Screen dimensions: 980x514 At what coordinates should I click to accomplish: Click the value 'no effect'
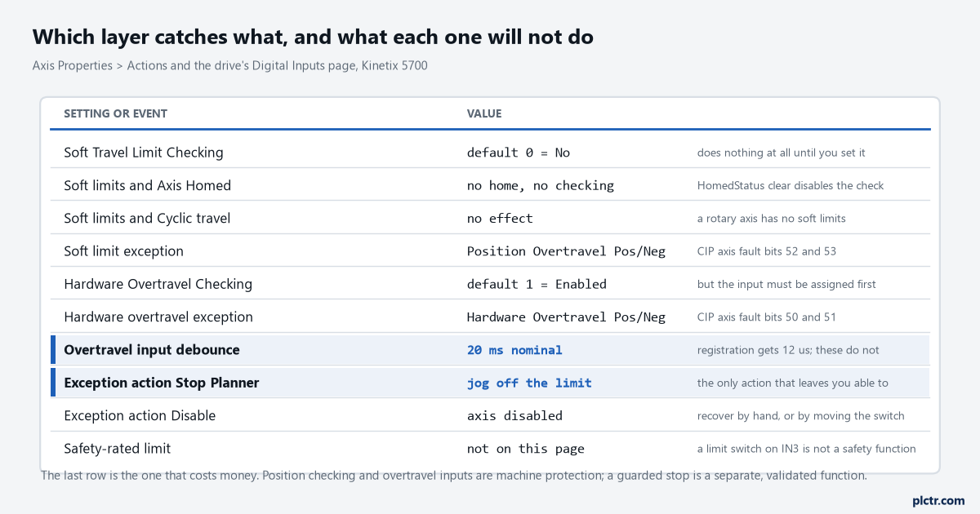[x=500, y=218]
